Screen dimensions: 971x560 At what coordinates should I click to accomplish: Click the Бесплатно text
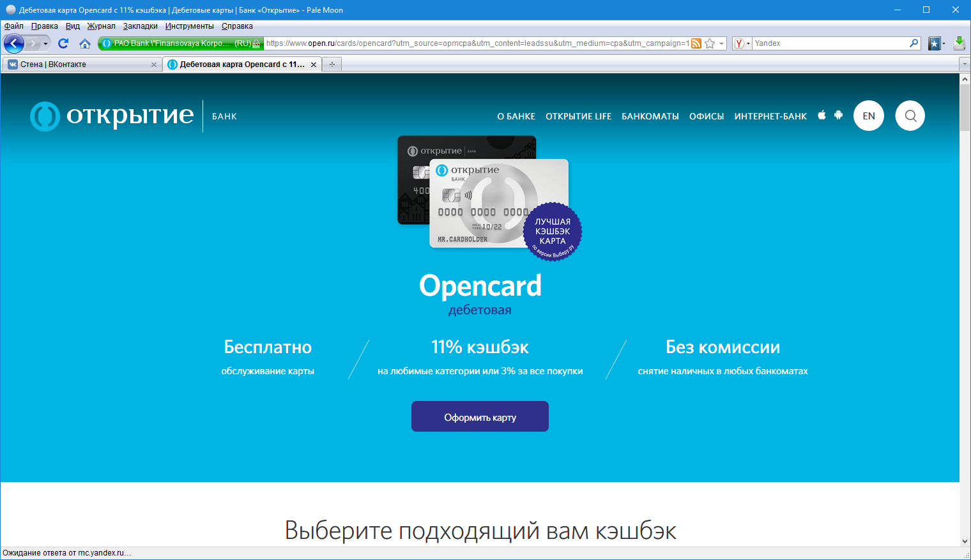(268, 347)
